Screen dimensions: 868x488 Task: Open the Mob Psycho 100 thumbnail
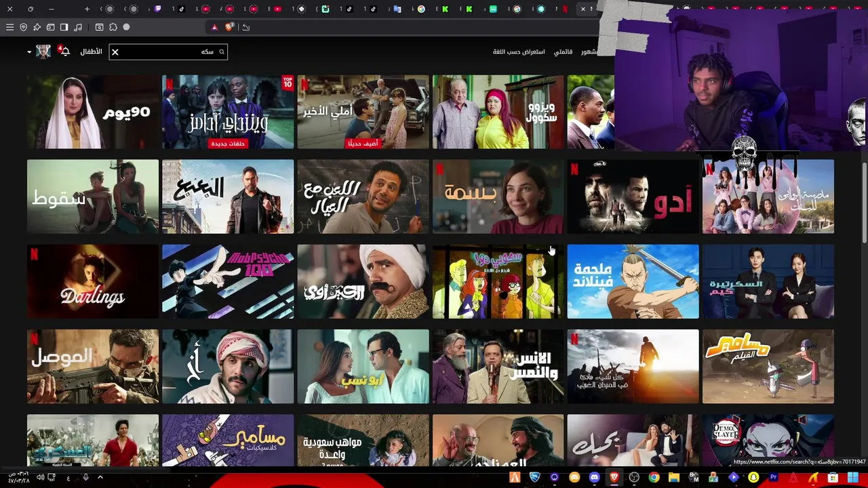[228, 281]
